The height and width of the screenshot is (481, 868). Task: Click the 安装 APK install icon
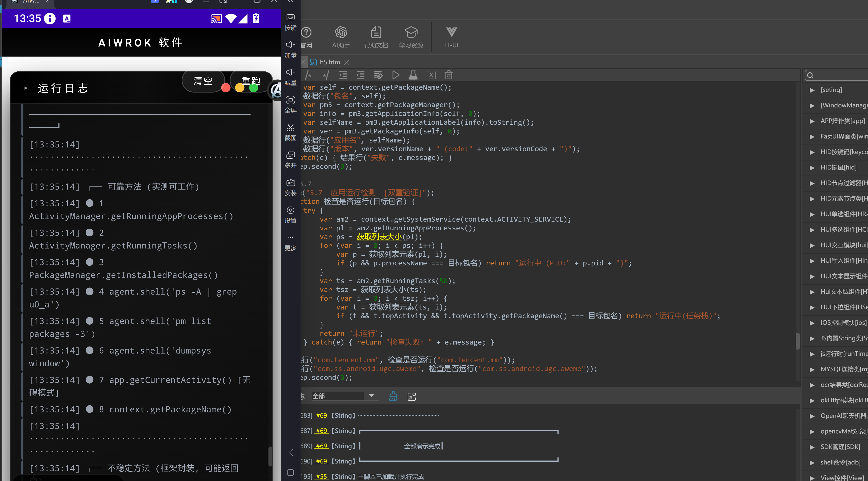click(290, 183)
